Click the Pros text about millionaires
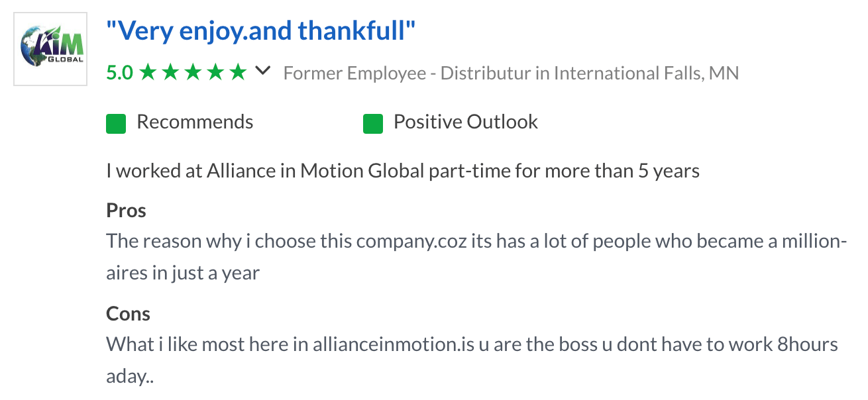Image resolution: width=868 pixels, height=400 pixels. [x=477, y=256]
